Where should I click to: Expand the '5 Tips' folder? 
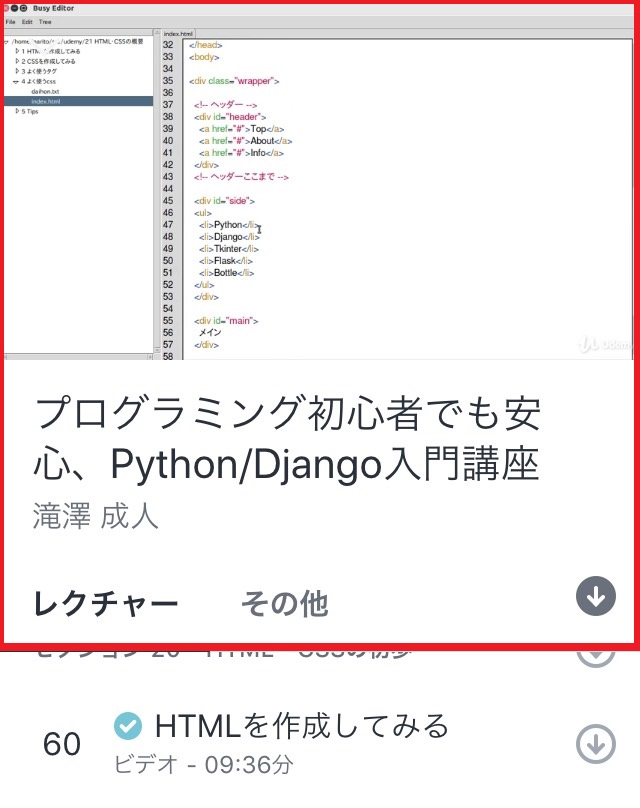[17, 112]
